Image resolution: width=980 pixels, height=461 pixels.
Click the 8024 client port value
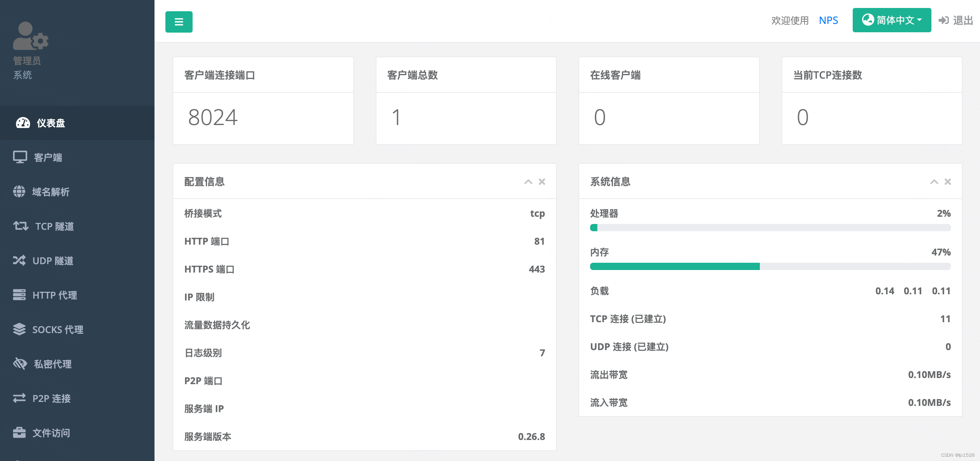(213, 117)
